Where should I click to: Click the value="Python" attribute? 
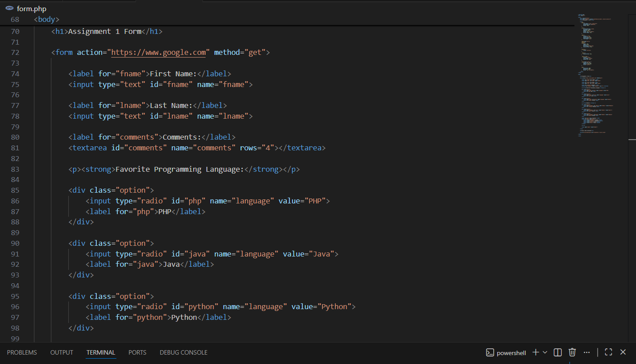point(322,306)
